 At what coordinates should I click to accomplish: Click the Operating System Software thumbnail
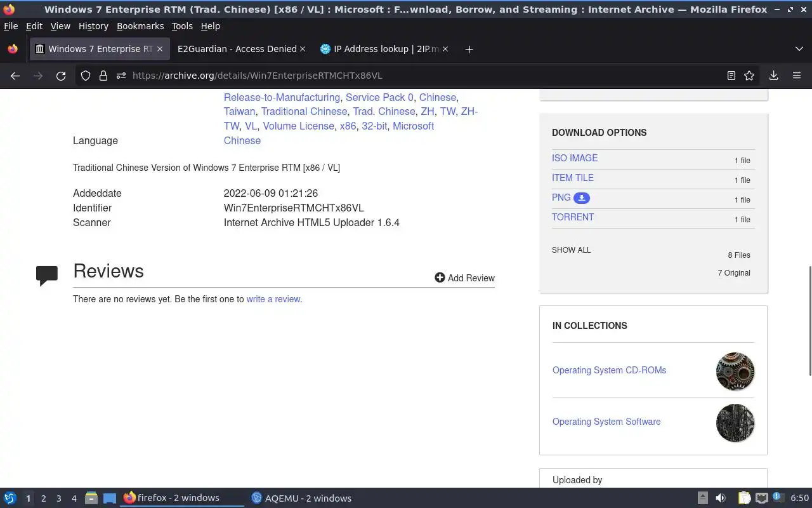point(735,423)
